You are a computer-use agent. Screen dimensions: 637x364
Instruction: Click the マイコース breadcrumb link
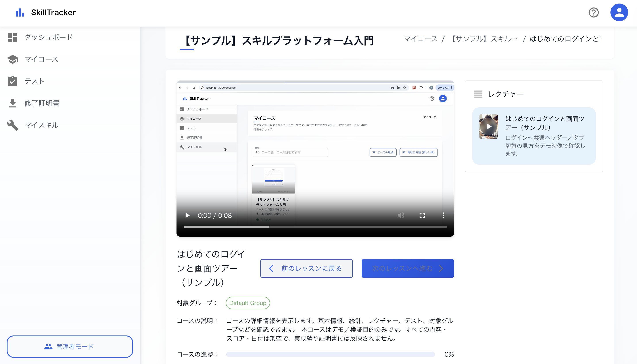click(421, 39)
